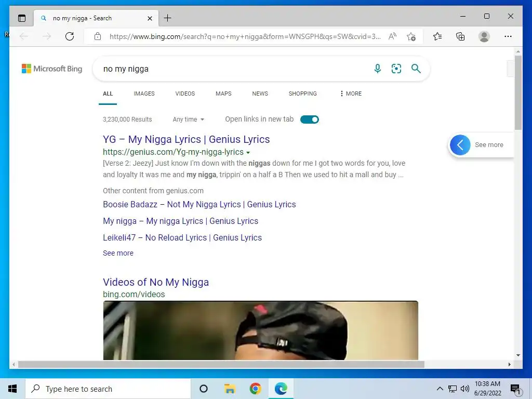Open Boosie Badazz Genius Lyrics link

[x=199, y=205]
